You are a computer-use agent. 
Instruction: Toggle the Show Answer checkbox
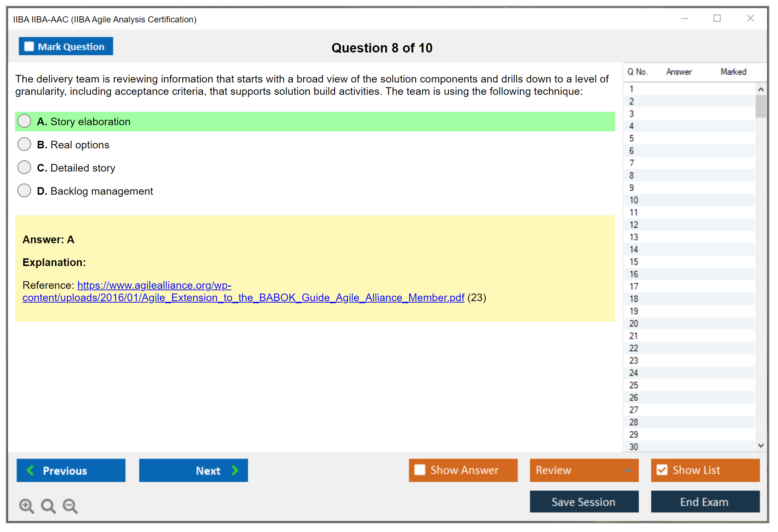click(420, 470)
